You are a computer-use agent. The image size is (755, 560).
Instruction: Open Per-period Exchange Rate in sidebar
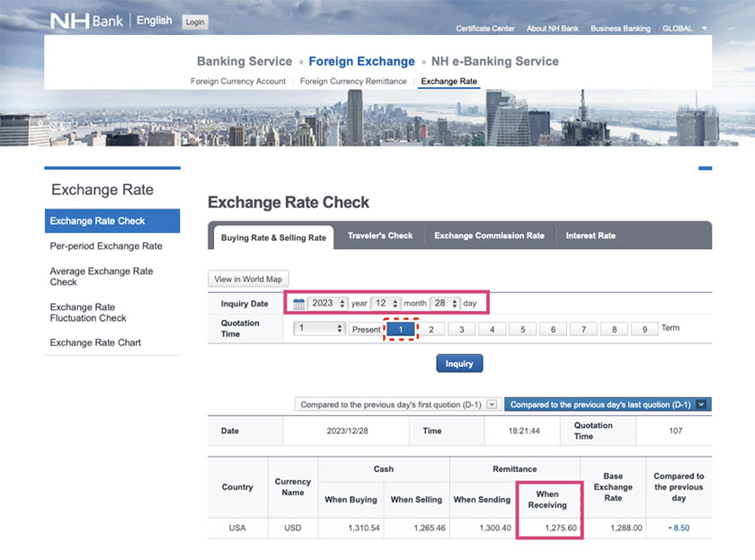106,246
